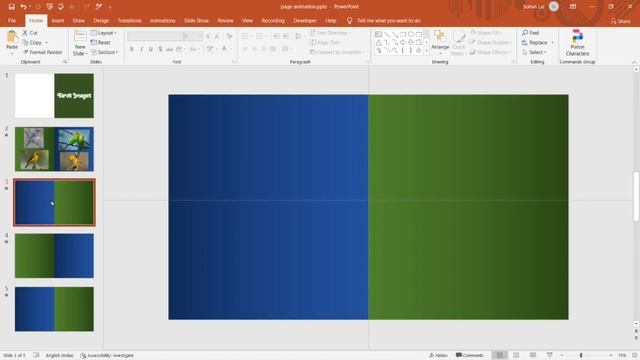Click the Format Painter brush
The height and width of the screenshot is (360, 640).
[25, 52]
